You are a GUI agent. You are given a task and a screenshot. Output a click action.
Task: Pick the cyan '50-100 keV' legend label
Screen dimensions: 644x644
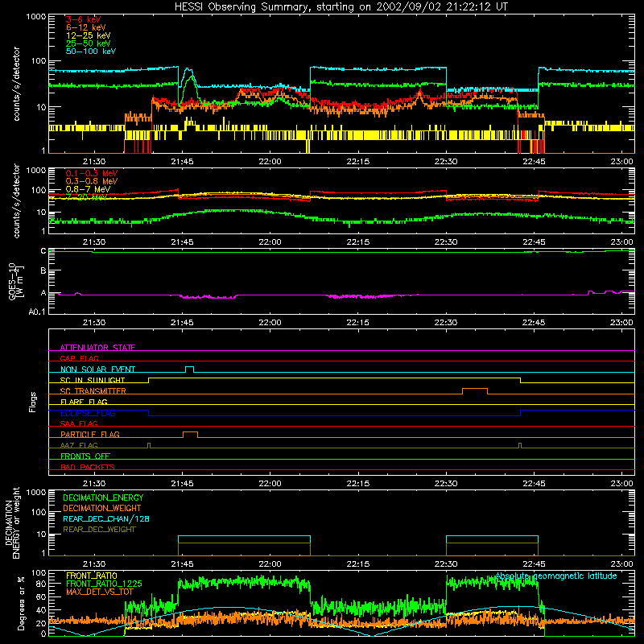pyautogui.click(x=91, y=52)
